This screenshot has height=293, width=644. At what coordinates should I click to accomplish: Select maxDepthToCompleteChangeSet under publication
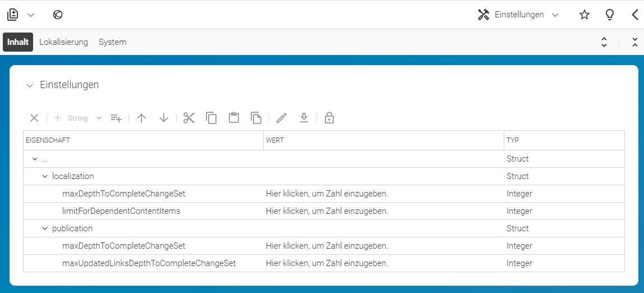point(123,246)
